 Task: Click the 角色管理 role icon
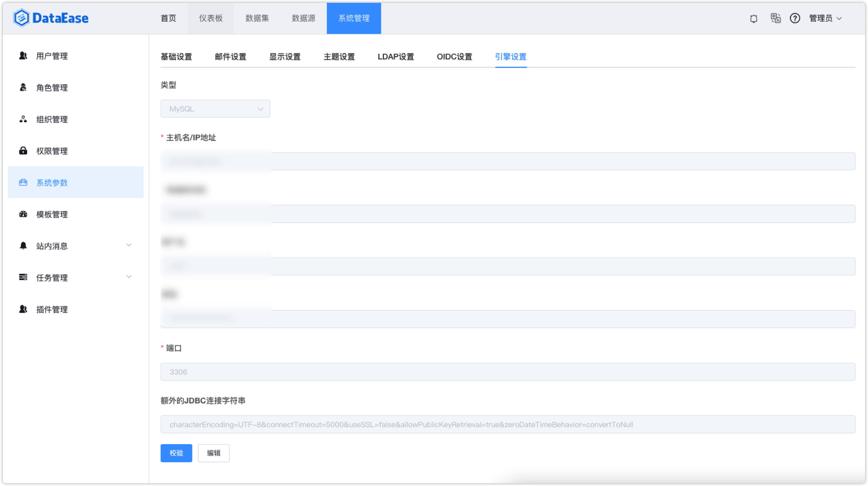tap(23, 88)
